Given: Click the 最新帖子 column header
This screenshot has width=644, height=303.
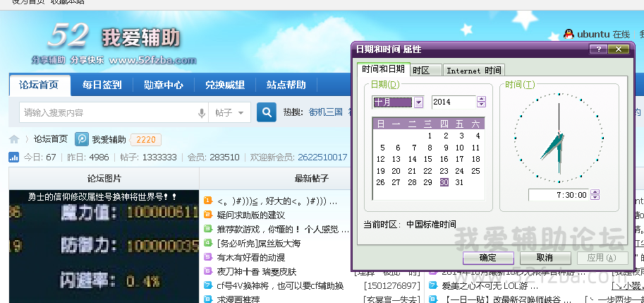Looking at the screenshot, I should [x=311, y=179].
